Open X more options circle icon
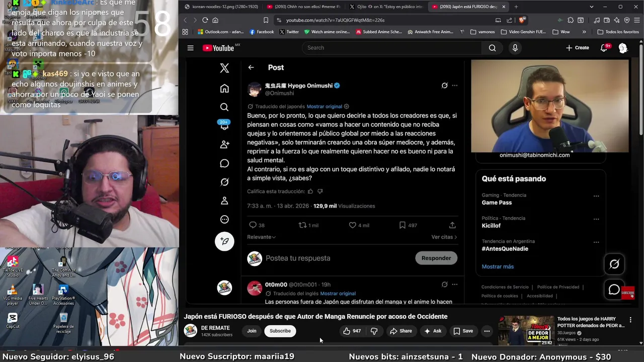Screen dimensions: 644x362 tap(224, 219)
